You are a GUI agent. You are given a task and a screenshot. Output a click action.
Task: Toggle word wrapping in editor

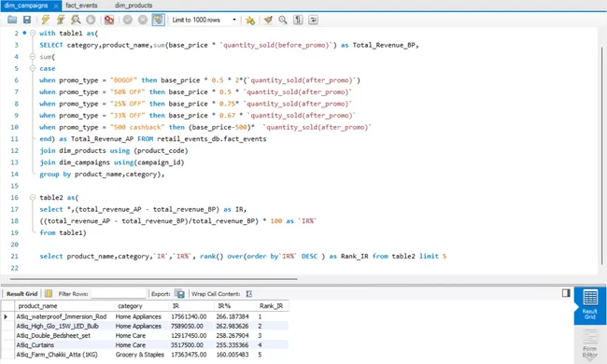click(313, 20)
